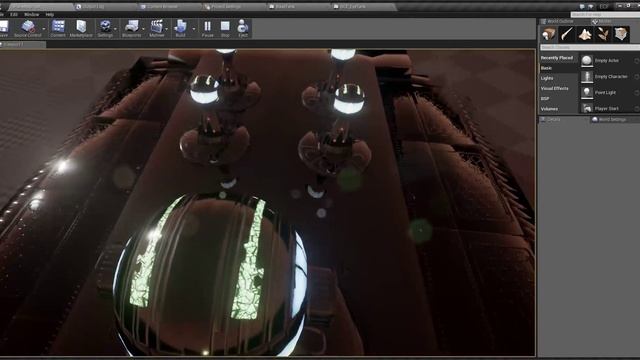The image size is (640, 360).
Task: Switch to the Content Browser tab
Action: click(162, 7)
